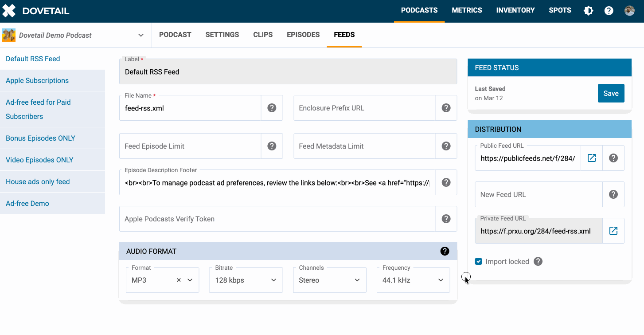This screenshot has width=644, height=335.
Task: Click into the Feed Episode Limit field
Action: tap(190, 146)
